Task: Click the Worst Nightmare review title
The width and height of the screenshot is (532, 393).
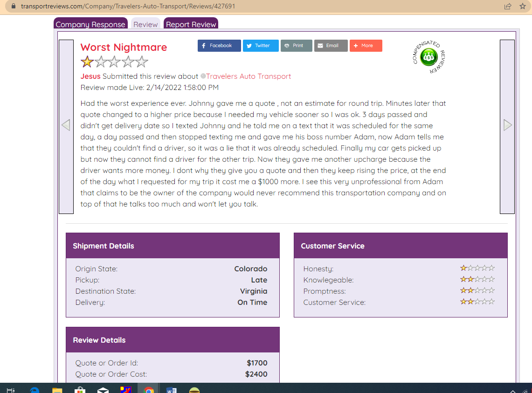Action: tap(124, 47)
